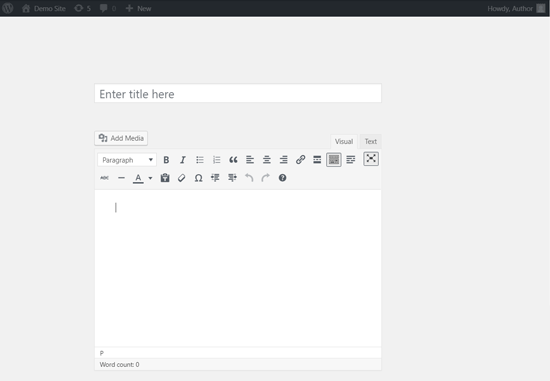Insert the Read More tag

[x=317, y=160]
